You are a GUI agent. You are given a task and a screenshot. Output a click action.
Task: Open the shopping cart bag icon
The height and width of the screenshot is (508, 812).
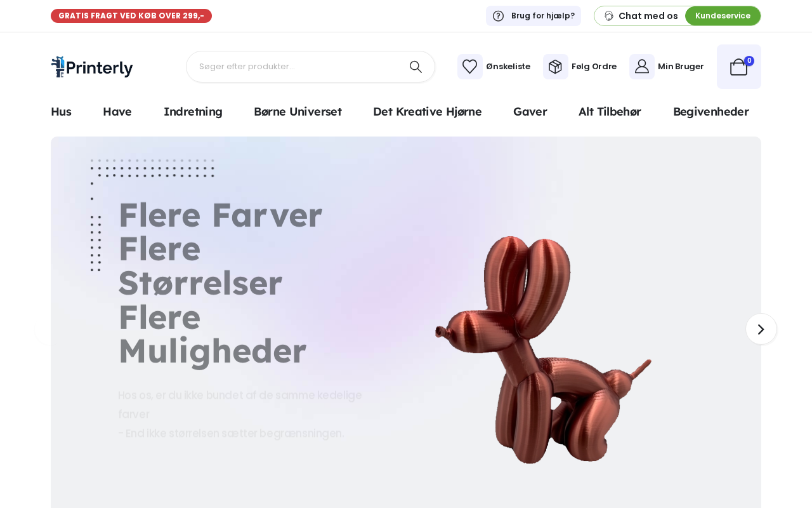tap(738, 67)
